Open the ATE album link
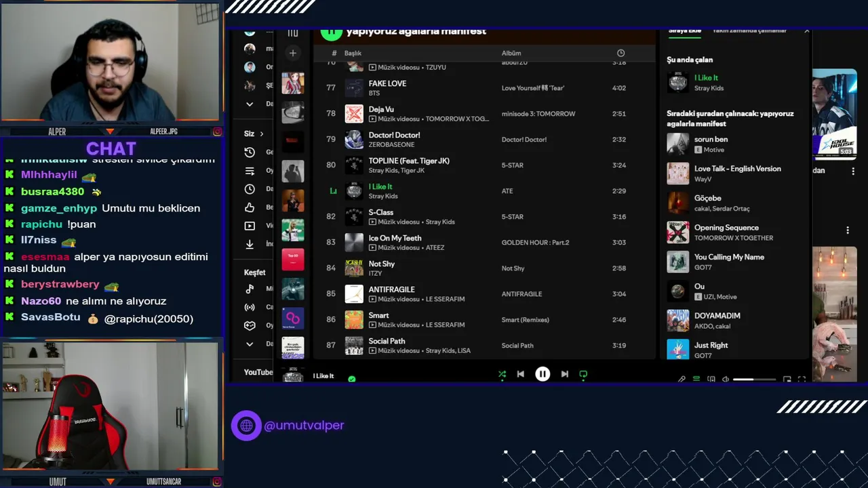 tap(507, 191)
